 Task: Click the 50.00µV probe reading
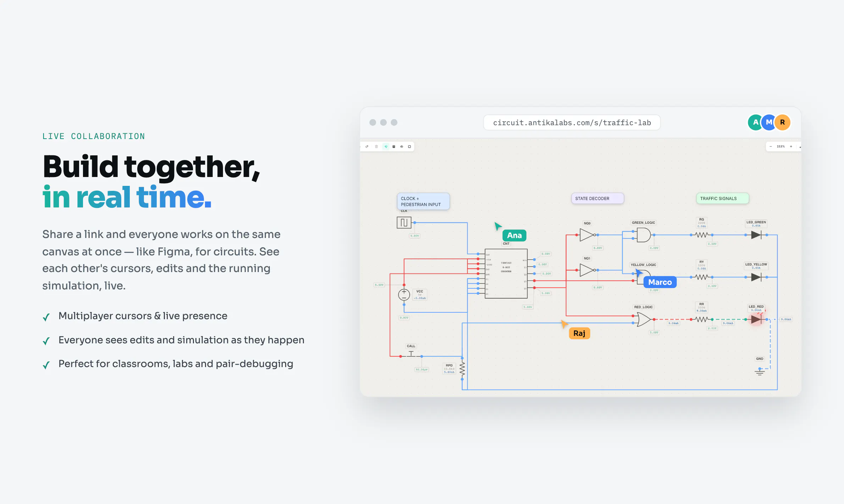point(422,370)
